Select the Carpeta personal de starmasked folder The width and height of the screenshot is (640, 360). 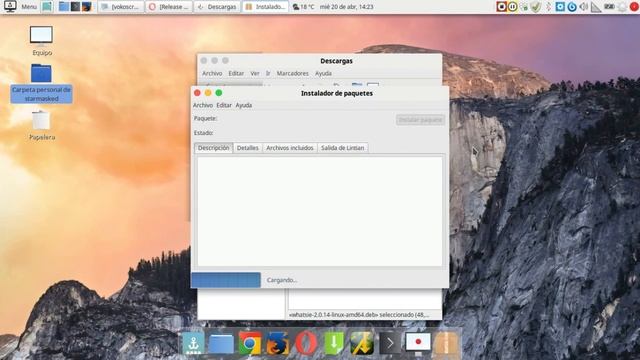(x=41, y=83)
